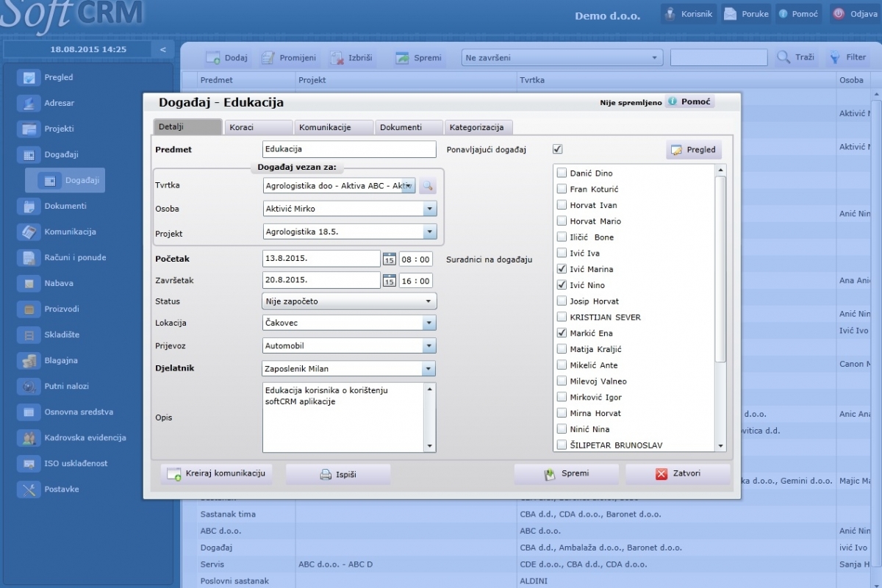Click the toolbar search input field
The image size is (882, 588).
click(719, 58)
